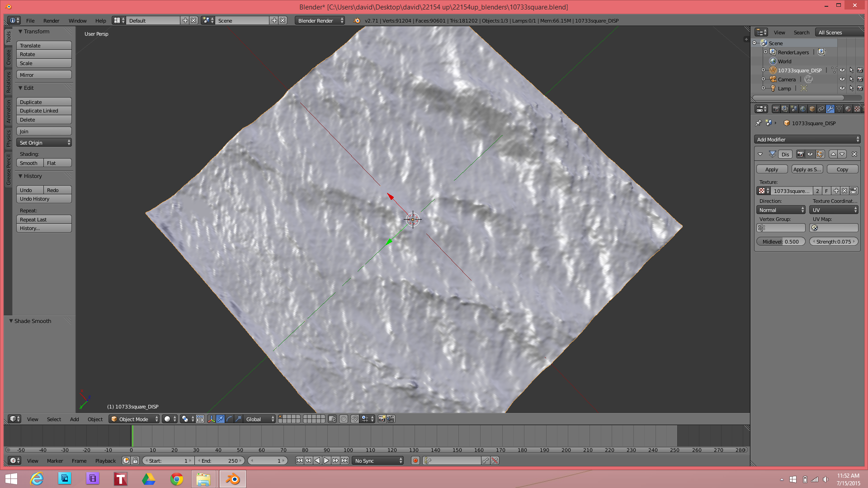
Task: Play animation in reverse
Action: click(x=317, y=460)
